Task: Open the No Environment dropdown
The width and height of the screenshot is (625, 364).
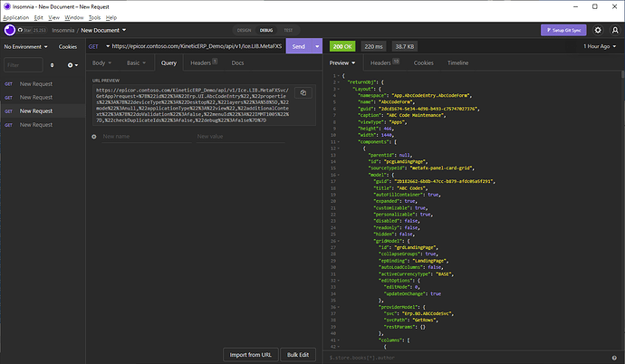Action: click(x=24, y=45)
